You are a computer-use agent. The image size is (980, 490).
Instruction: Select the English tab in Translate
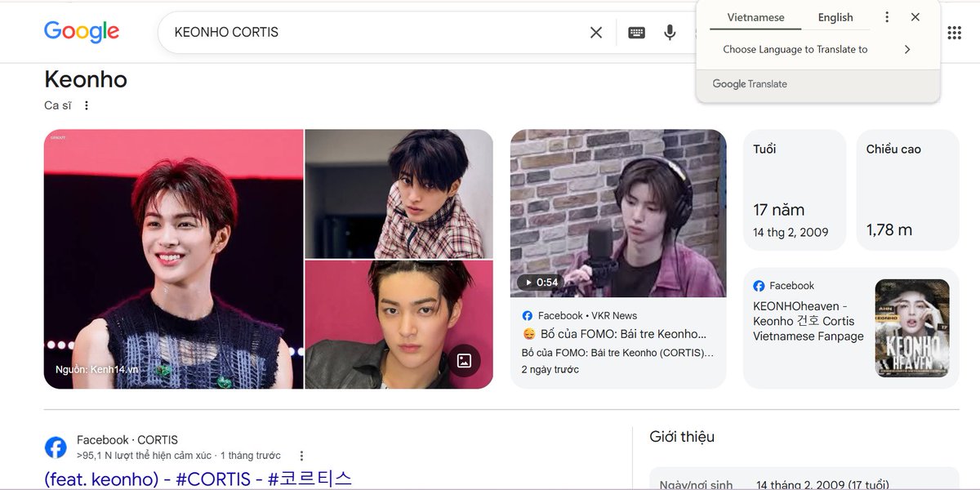pyautogui.click(x=835, y=17)
